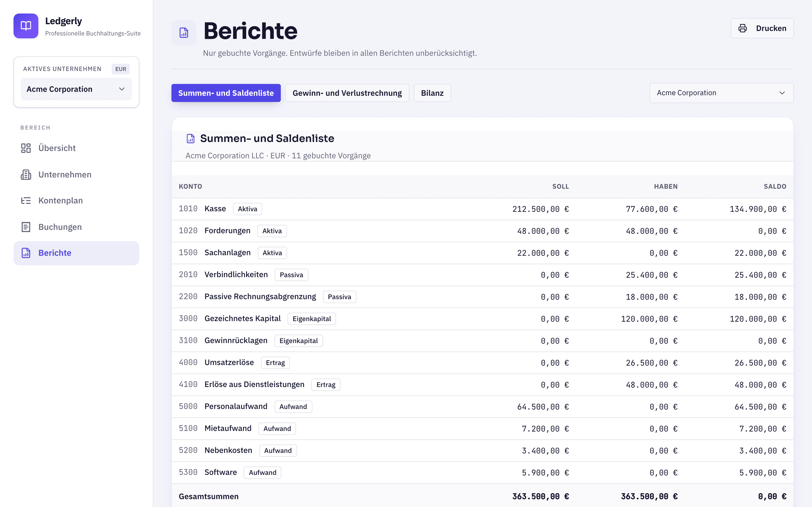
Task: Click the Eigenkapital tag on Gezeichnetes Kapital
Action: 311,319
